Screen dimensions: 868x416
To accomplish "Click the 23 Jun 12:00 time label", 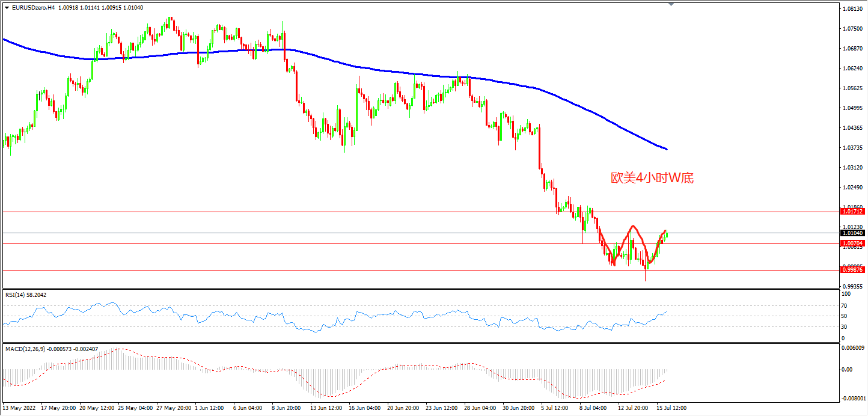I will (441, 408).
